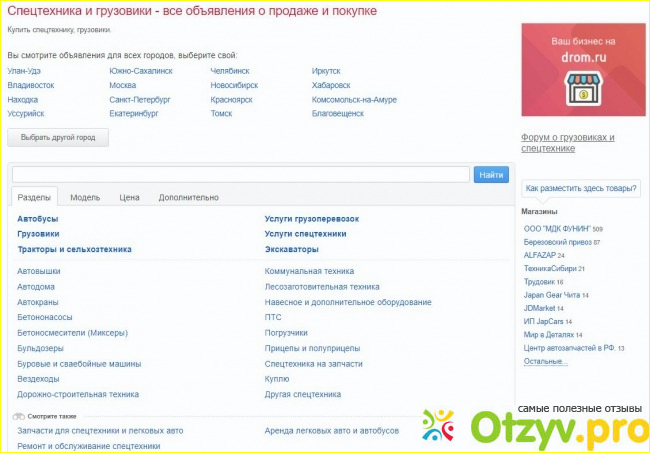
Task: Open 'Как разместить здесь товар?' tooltip link
Action: pyautogui.click(x=581, y=188)
